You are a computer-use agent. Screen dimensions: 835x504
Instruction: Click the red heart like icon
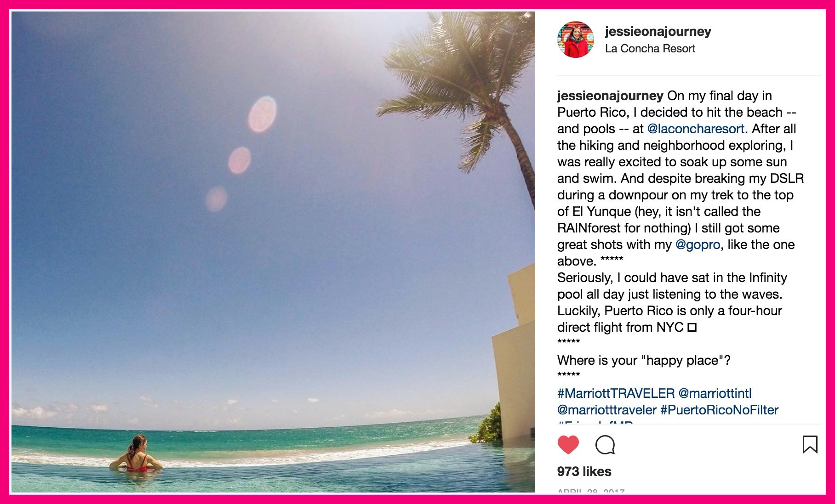568,445
